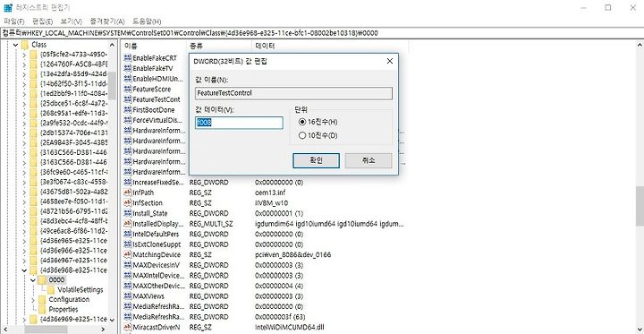Click the data value '0x00000004 (4)'
The width and height of the screenshot is (644, 334).
pyautogui.click(x=279, y=286)
